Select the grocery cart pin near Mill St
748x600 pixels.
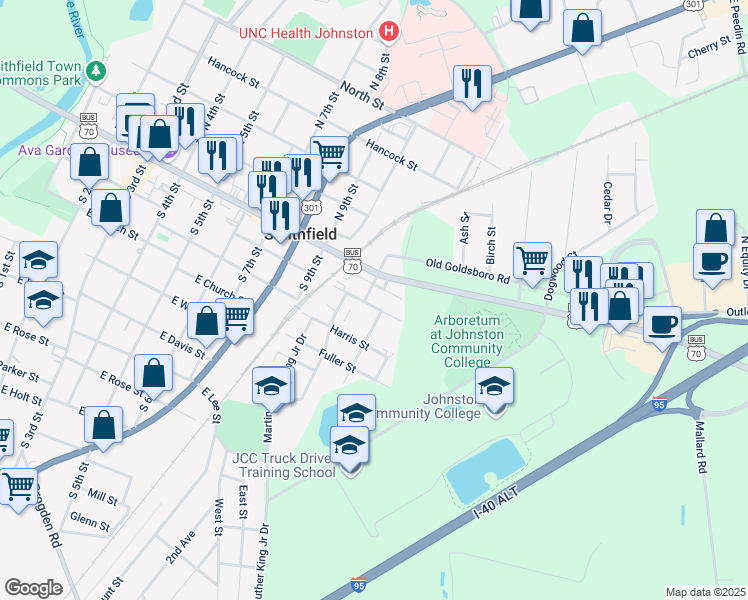click(19, 488)
